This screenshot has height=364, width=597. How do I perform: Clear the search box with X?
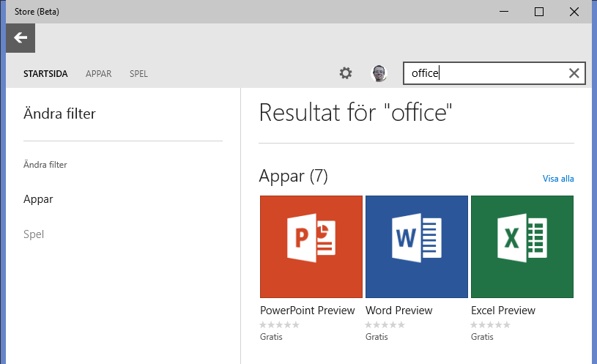pos(574,73)
